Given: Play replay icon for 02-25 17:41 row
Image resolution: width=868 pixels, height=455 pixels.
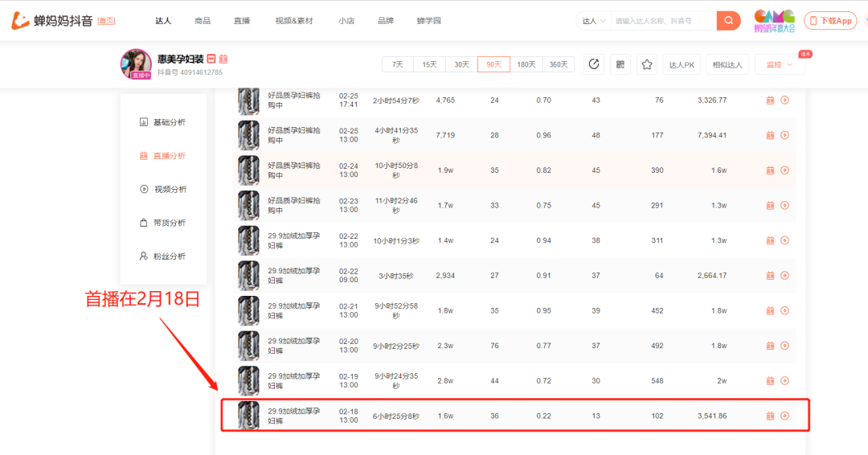Looking at the screenshot, I should [x=785, y=100].
